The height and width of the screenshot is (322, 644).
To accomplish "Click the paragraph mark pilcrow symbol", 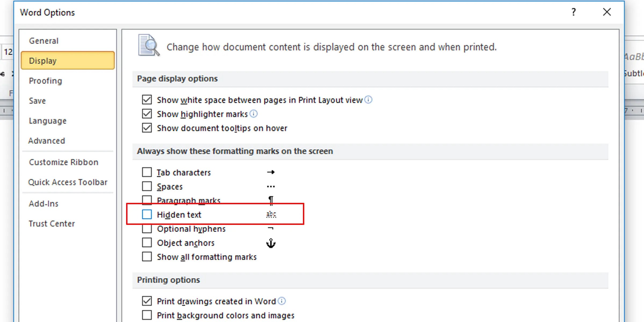I will coord(271,200).
